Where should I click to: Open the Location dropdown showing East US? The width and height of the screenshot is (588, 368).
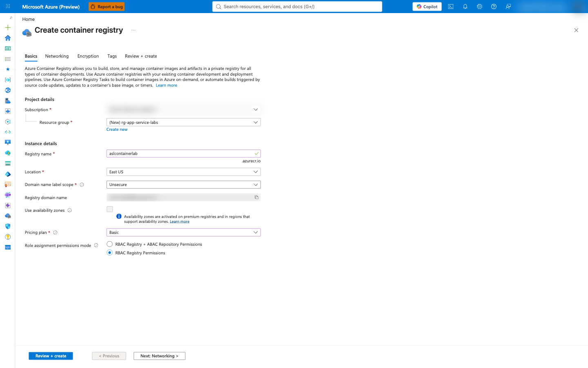[x=183, y=172]
